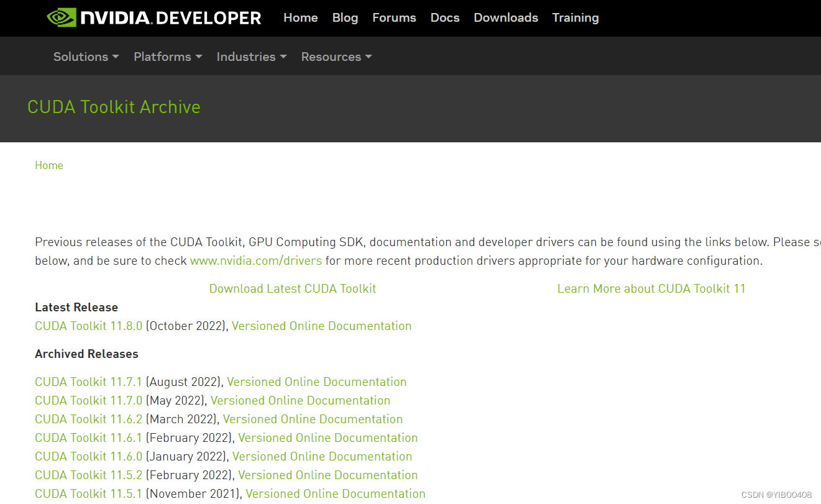821x504 pixels.
Task: Select the CUDA Toolkit 11.7.1 archive link
Action: 89,382
